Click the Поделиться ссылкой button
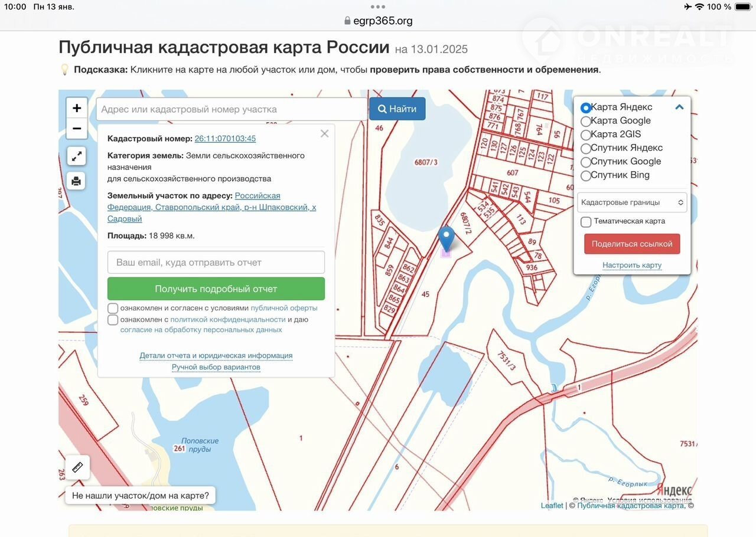The image size is (756, 537). [632, 244]
